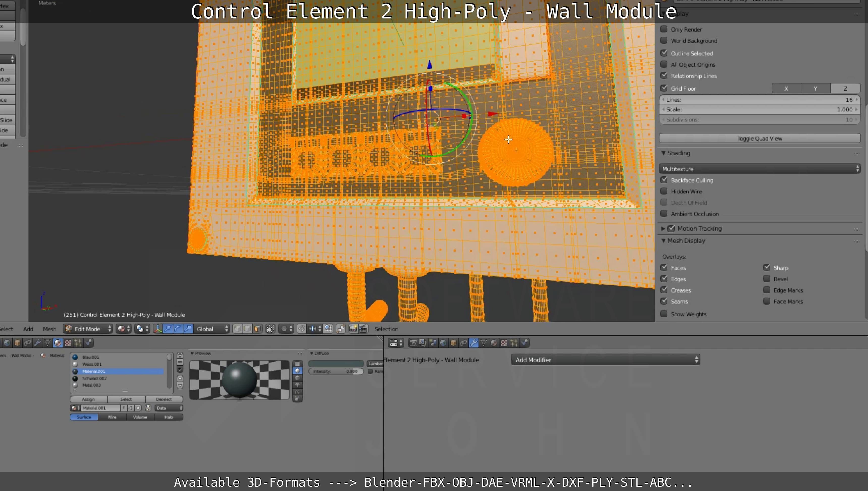This screenshot has width=868, height=491.
Task: Open Modifiers wrench tab in right panel
Action: coord(474,343)
